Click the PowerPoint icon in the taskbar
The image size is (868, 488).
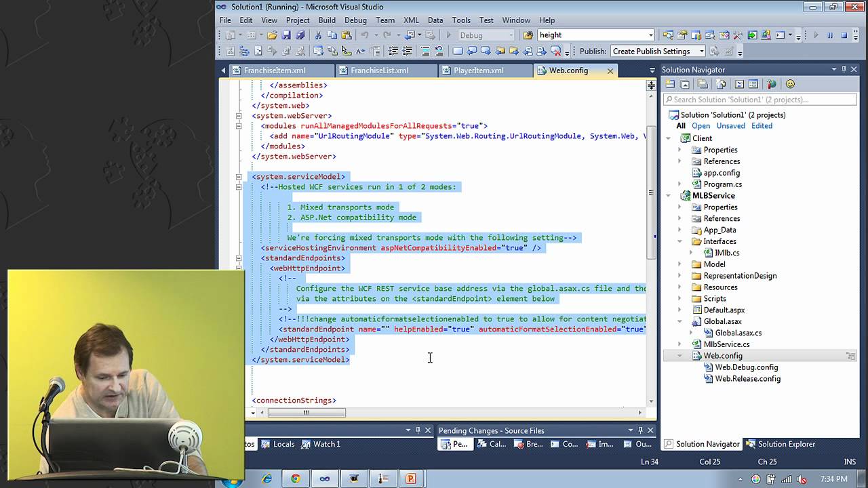[411, 479]
